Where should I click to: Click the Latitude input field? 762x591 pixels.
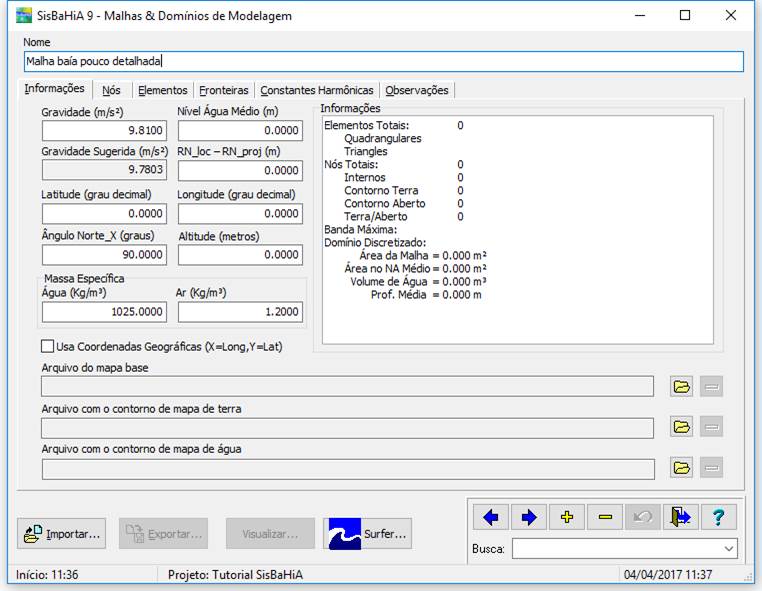coord(104,213)
